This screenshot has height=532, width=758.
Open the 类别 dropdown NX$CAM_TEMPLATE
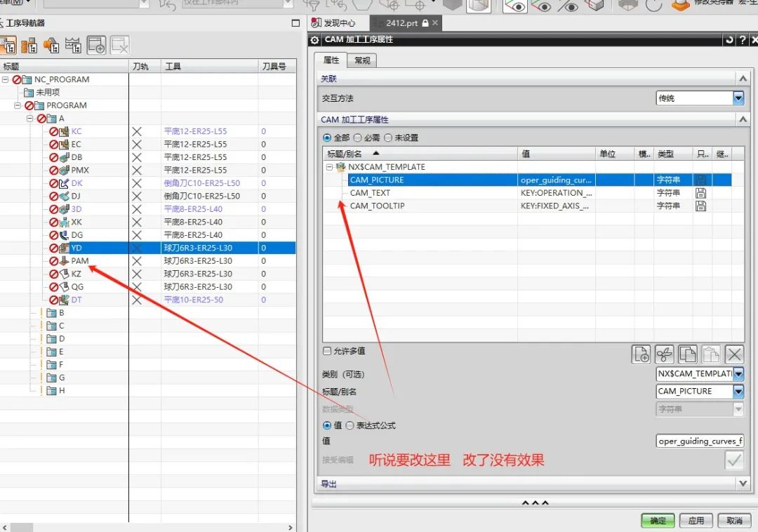coord(700,373)
